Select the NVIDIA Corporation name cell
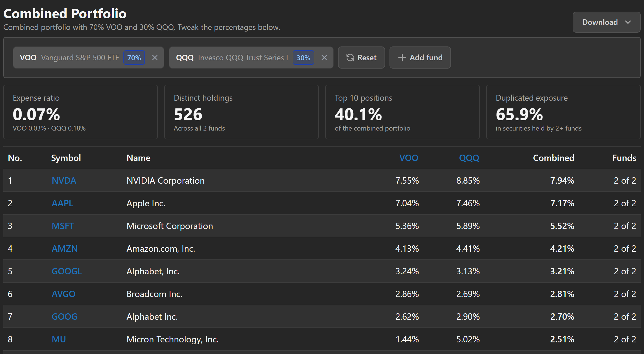The image size is (644, 354). [165, 181]
